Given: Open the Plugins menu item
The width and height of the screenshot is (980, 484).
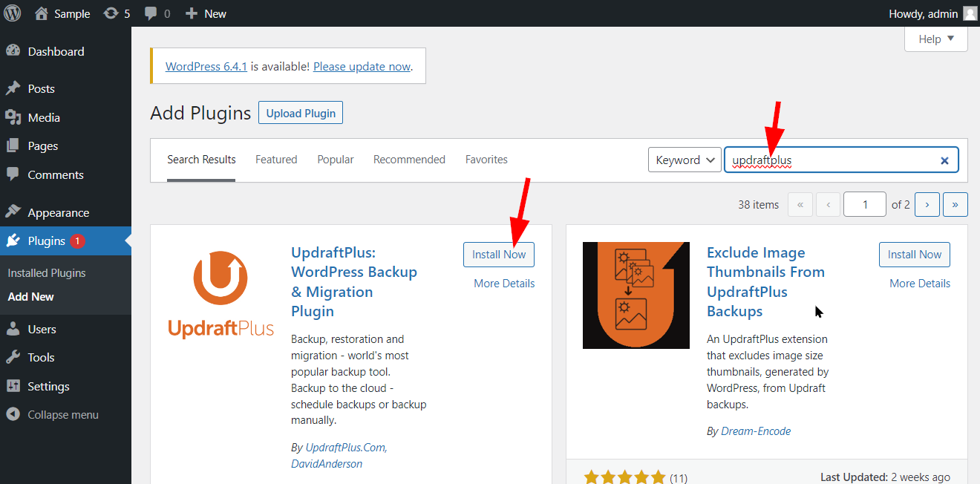Looking at the screenshot, I should [65, 241].
